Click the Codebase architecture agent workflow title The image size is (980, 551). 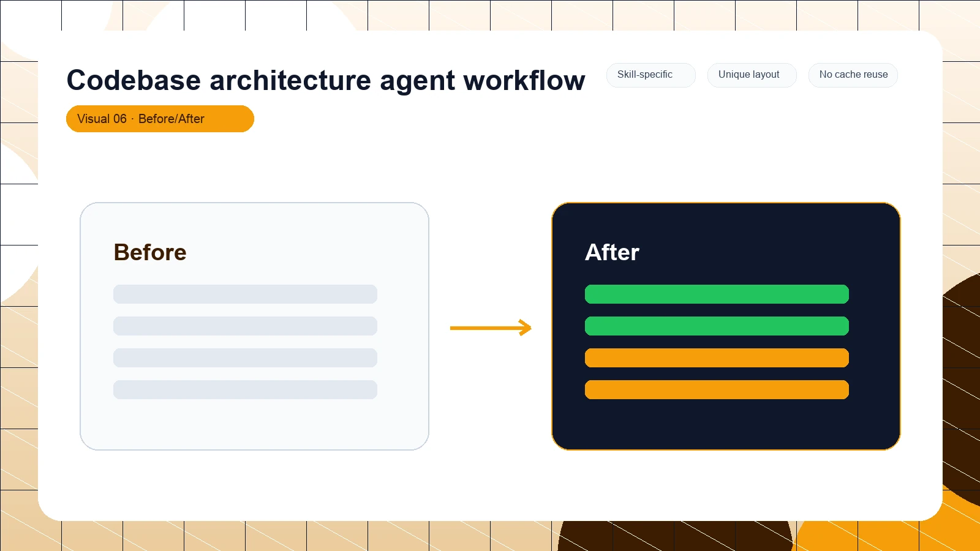[326, 80]
